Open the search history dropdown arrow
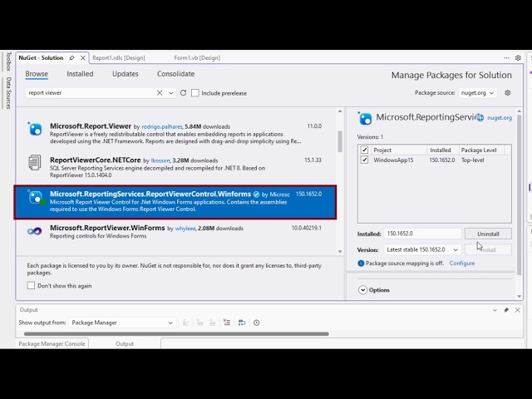Image resolution: width=532 pixels, height=399 pixels. tap(171, 93)
